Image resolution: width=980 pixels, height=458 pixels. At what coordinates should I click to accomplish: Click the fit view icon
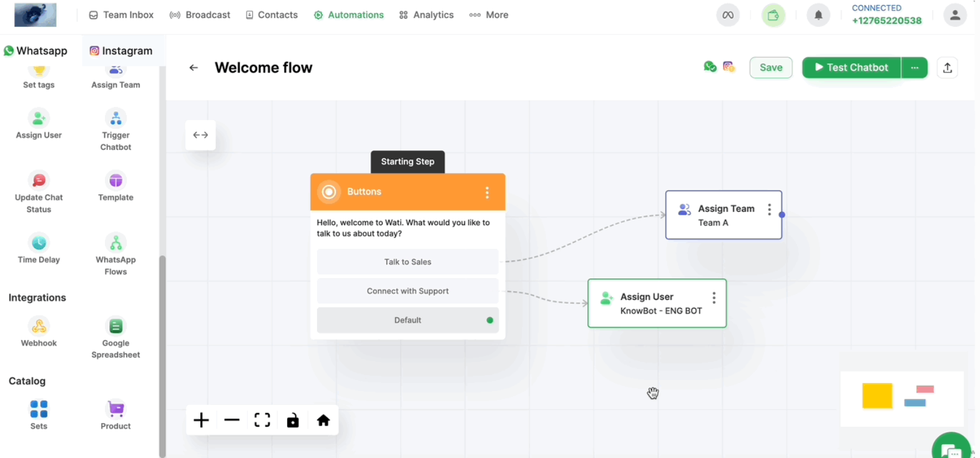(x=262, y=421)
